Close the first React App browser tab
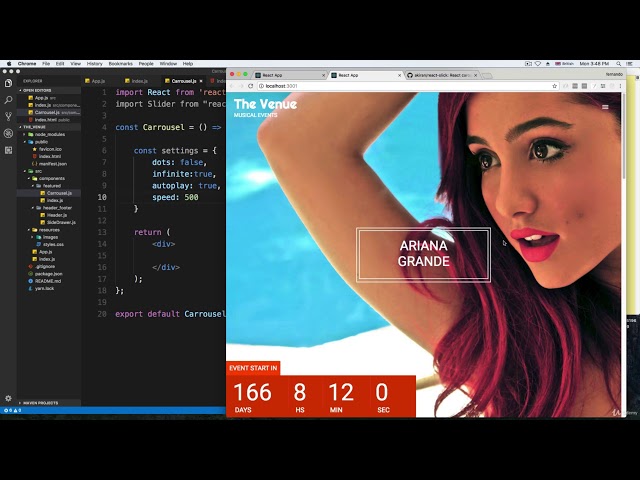The image size is (640, 480). 323,76
